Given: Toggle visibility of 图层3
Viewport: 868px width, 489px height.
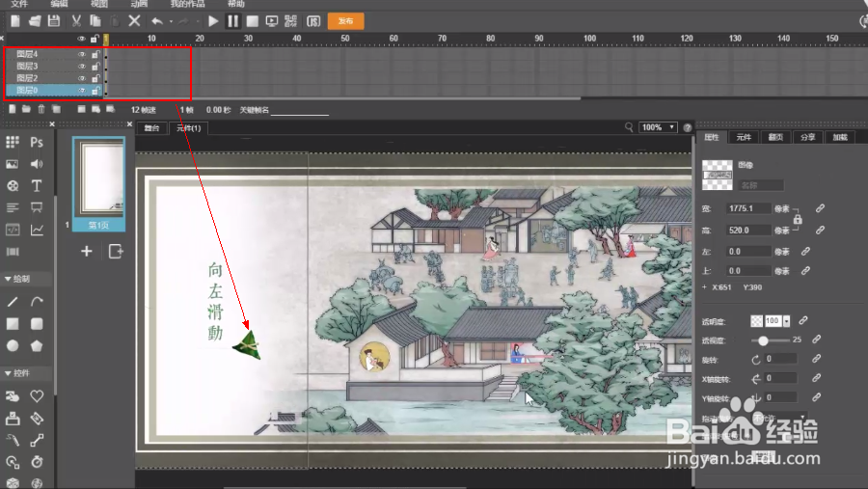Looking at the screenshot, I should [x=81, y=67].
